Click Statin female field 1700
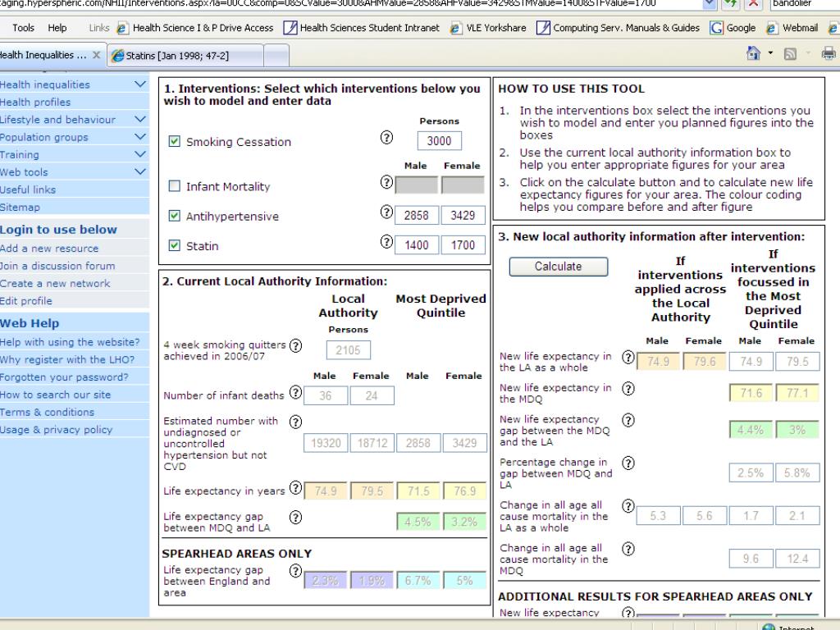This screenshot has height=630, width=840. [x=463, y=245]
